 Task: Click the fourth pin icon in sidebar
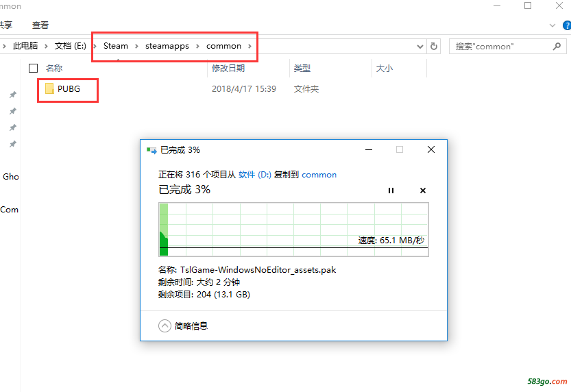point(13,144)
